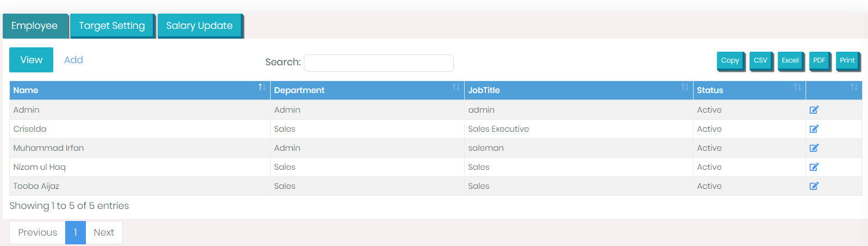This screenshot has width=868, height=246.
Task: Sort by Department column arrows
Action: [x=456, y=87]
